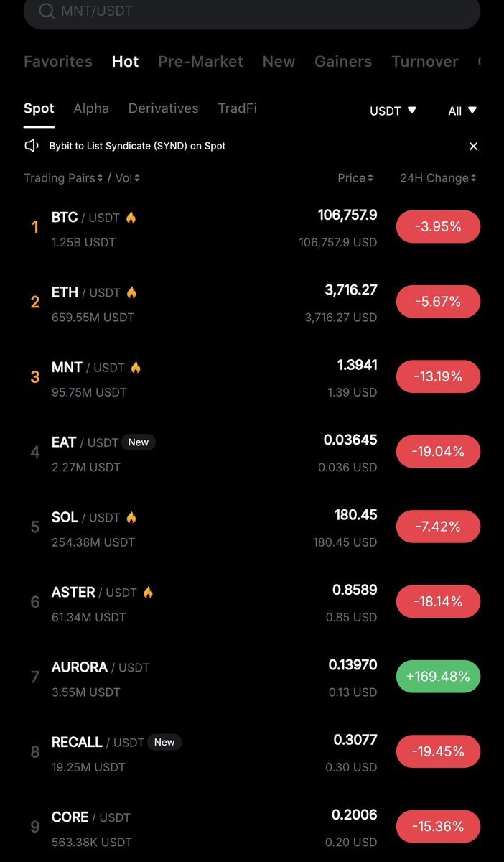
Task: Click the announcement speaker icon
Action: click(32, 146)
